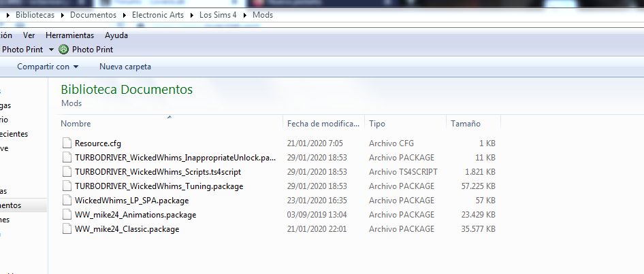
Task: Click the Archivo TS4SCRIPT type cell
Action: tap(403, 172)
